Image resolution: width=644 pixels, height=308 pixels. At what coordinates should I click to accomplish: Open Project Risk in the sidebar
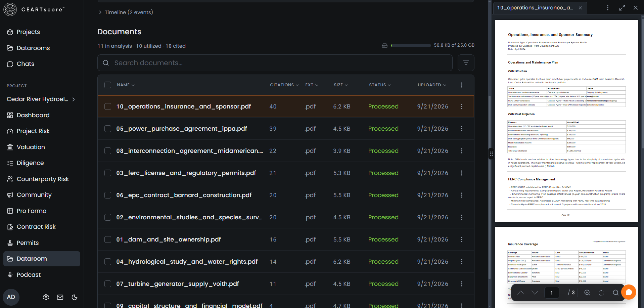(x=33, y=131)
